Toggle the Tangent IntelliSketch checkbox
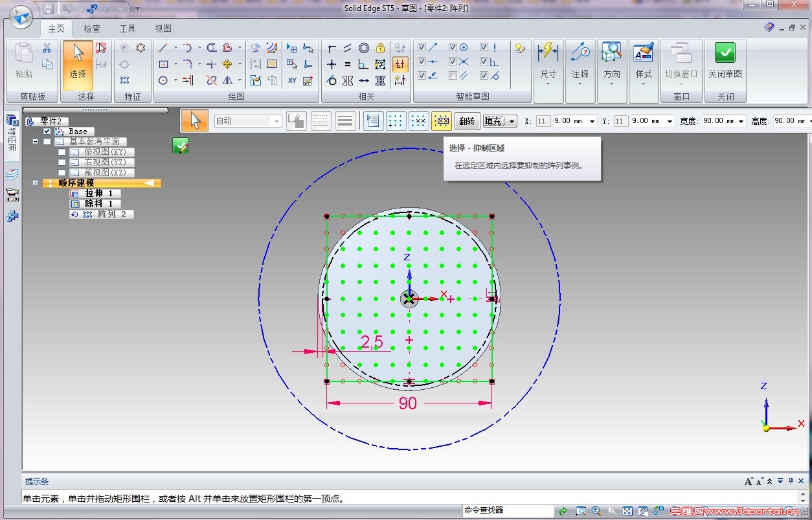This screenshot has width=812, height=520. [x=484, y=76]
